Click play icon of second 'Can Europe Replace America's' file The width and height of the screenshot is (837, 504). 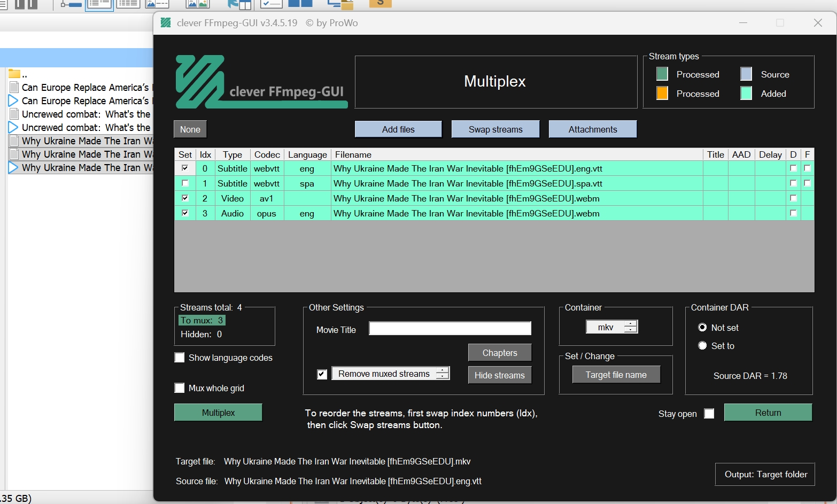(13, 100)
